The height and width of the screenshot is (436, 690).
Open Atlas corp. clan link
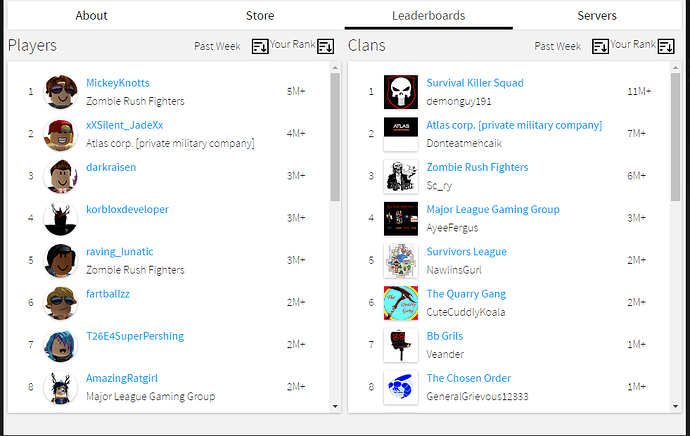click(514, 125)
